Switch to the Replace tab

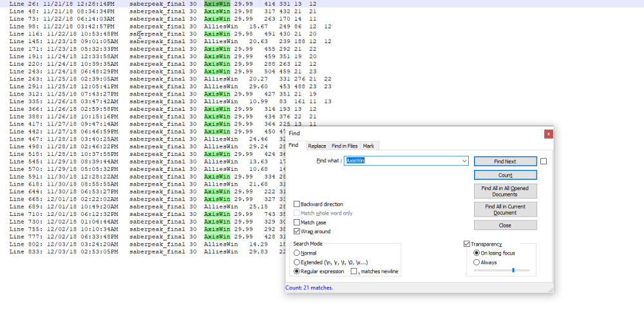tap(317, 146)
